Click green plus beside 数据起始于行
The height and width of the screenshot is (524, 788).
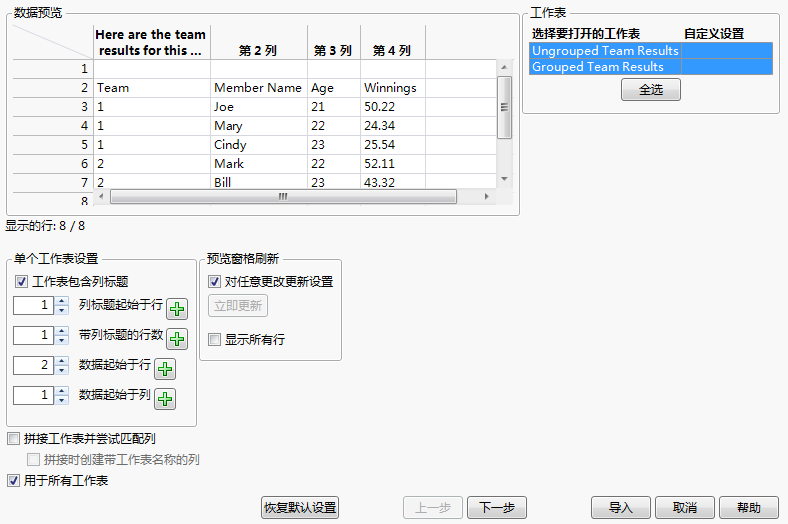[165, 369]
